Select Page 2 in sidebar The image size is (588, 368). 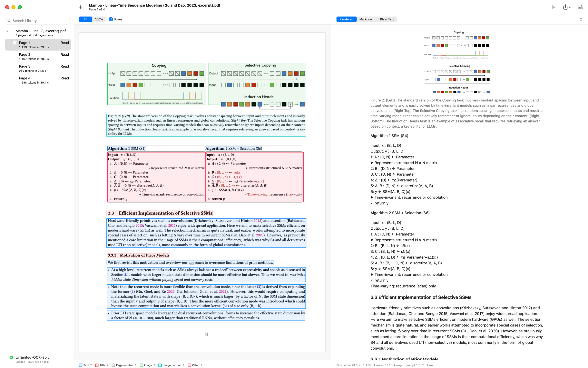click(x=38, y=56)
